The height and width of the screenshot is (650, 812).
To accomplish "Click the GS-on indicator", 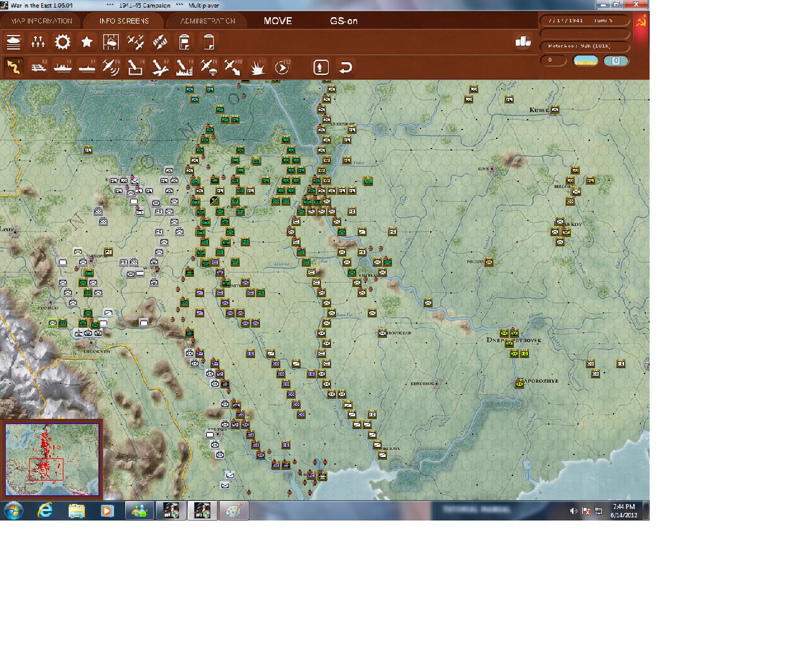I will tap(344, 21).
